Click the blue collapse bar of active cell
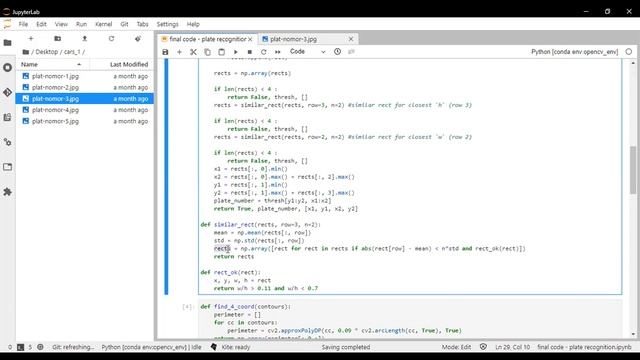The width and height of the screenshot is (640, 360). pos(166,176)
